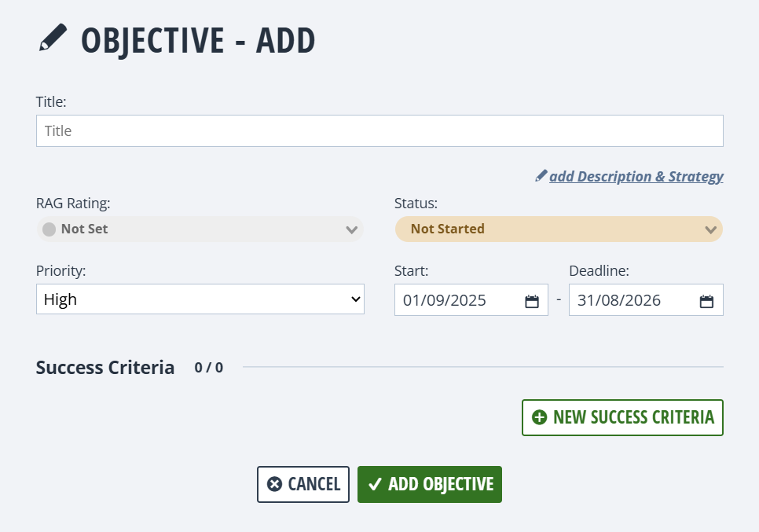Open the add Description & Strategy link
This screenshot has width=759, height=532.
coord(636,176)
